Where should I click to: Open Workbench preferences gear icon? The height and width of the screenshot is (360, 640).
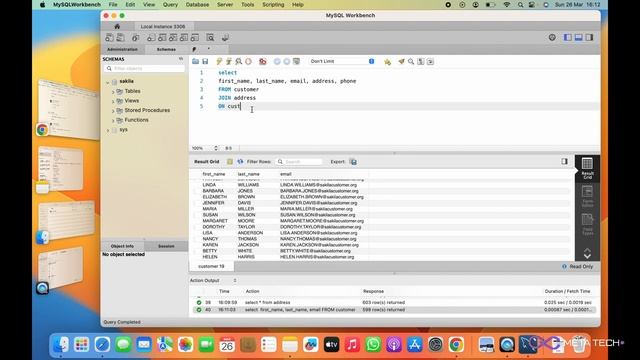click(x=552, y=38)
